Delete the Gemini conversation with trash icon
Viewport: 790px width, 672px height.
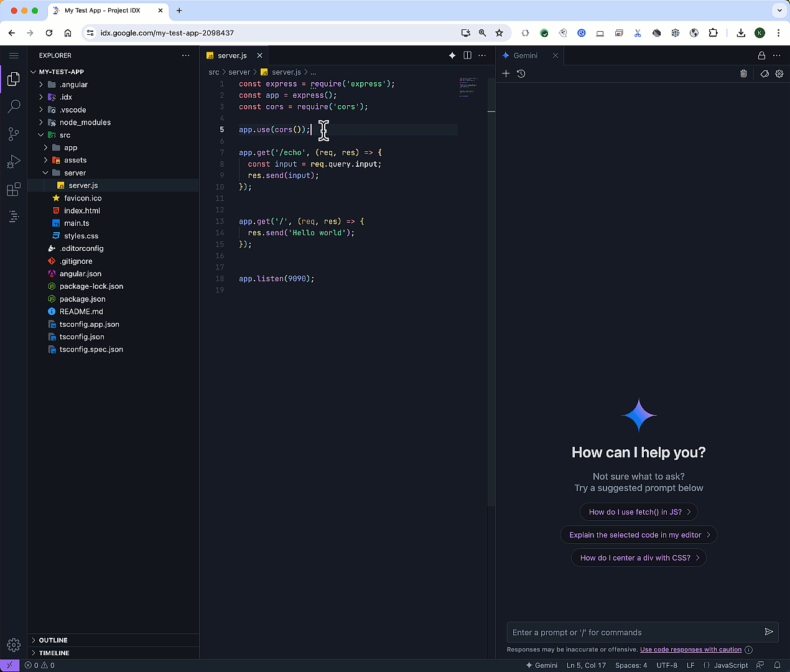(743, 73)
